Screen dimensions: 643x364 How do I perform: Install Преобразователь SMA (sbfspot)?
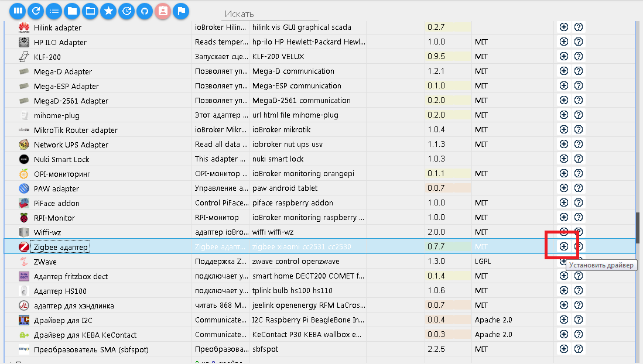coord(564,349)
